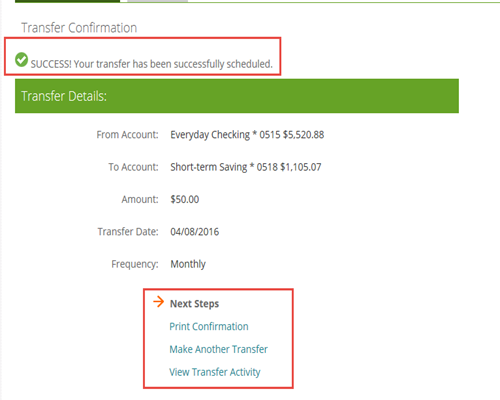Click the From Account label

click(x=127, y=135)
